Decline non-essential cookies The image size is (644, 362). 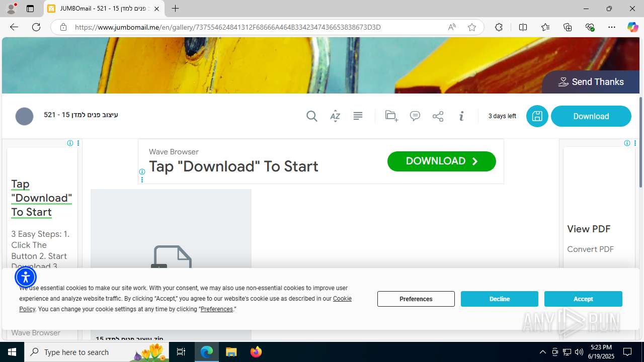click(x=500, y=299)
